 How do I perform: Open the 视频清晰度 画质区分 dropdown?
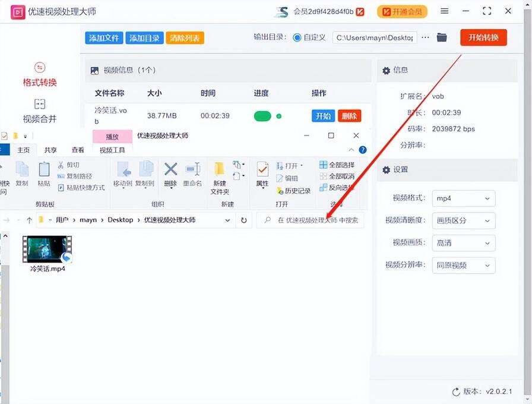[x=464, y=220]
